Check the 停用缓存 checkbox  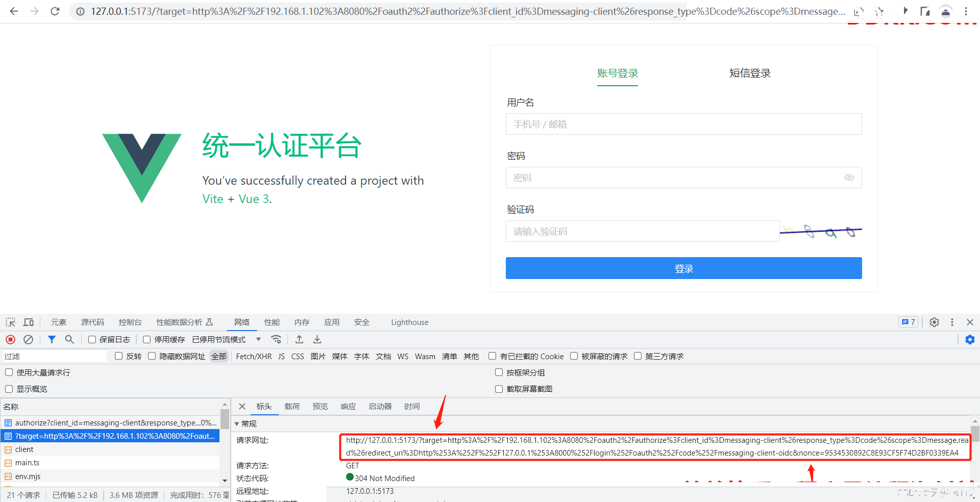click(147, 340)
